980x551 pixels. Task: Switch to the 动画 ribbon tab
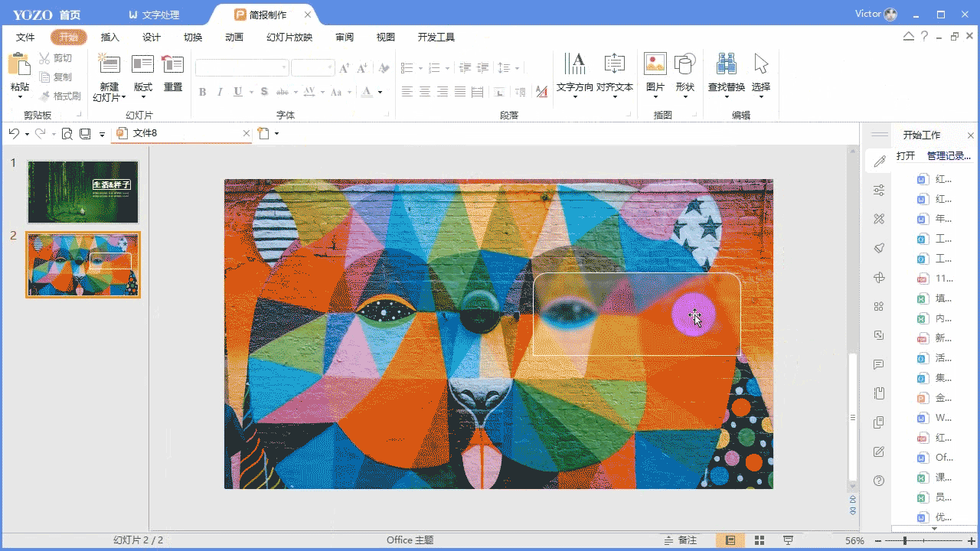234,37
